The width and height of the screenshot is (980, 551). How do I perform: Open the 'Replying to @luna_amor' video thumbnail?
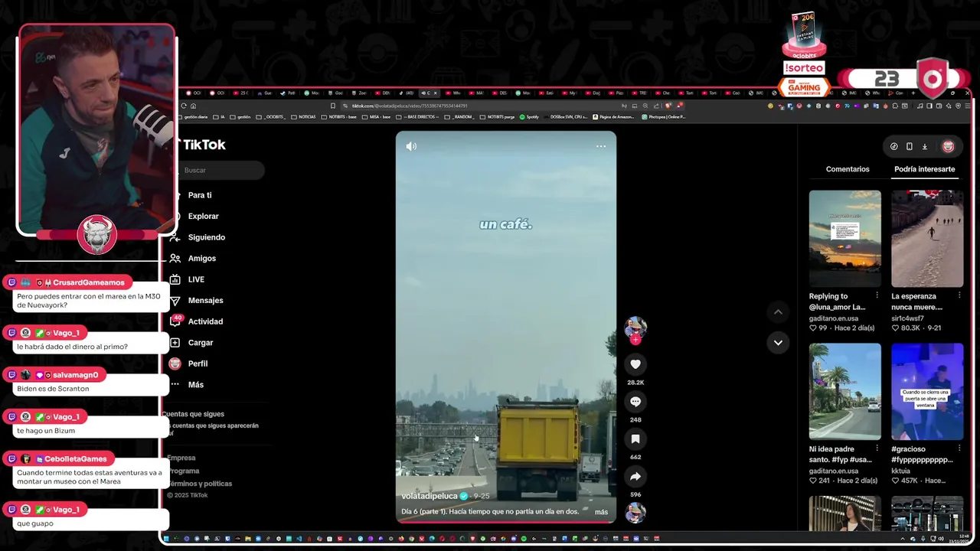[844, 239]
